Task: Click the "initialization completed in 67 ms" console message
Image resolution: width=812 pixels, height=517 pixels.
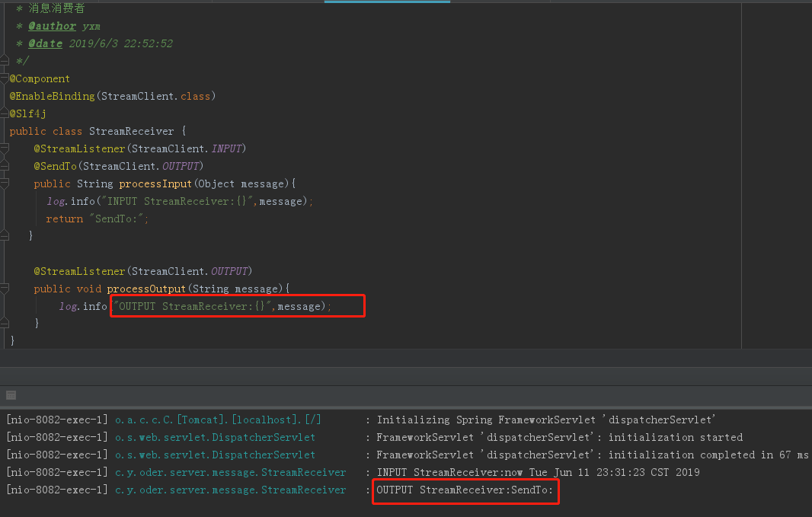Action: (x=593, y=455)
